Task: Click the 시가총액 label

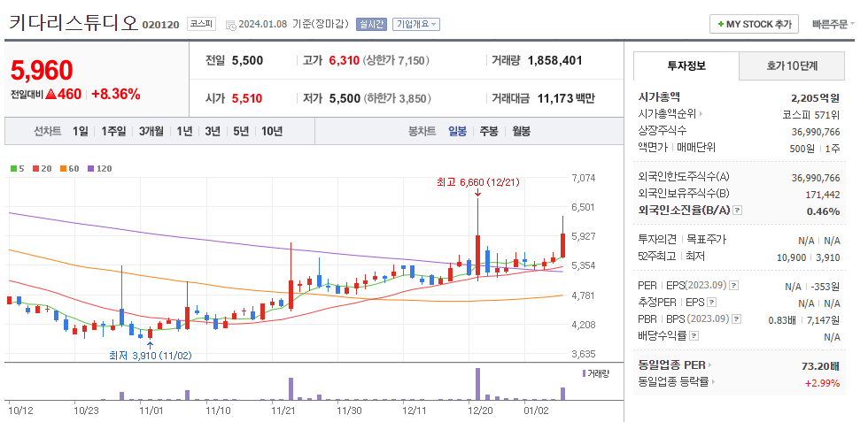Action: [x=659, y=97]
